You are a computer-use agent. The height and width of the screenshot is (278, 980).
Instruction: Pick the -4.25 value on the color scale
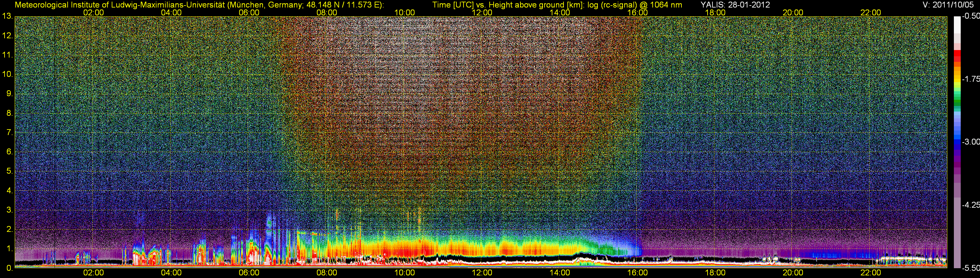pyautogui.click(x=971, y=205)
